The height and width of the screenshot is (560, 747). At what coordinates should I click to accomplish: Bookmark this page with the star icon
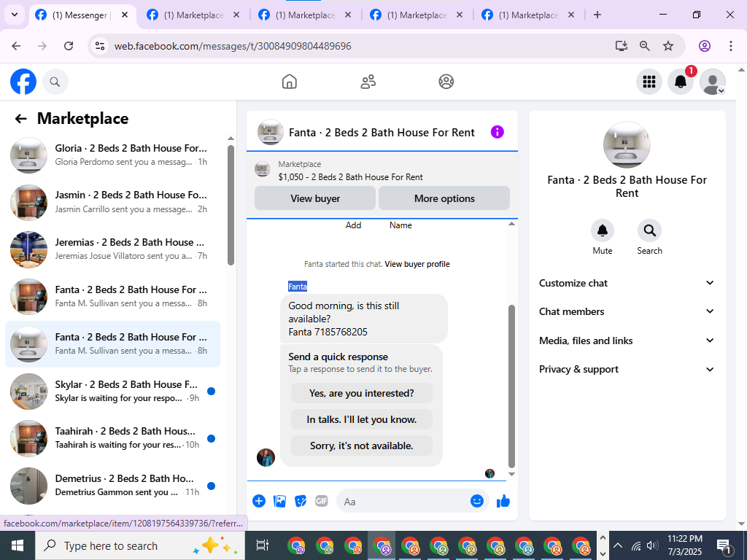click(668, 46)
